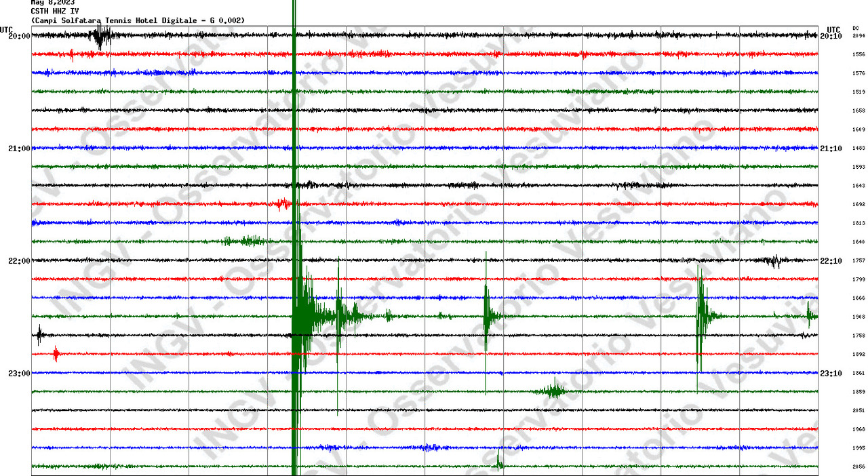Select the DC value 1593
868x476 pixels.
[x=859, y=167]
